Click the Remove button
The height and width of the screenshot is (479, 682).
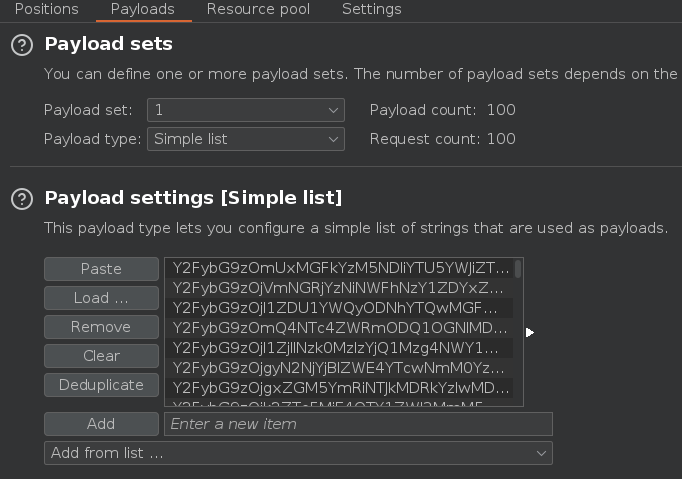[x=101, y=327]
